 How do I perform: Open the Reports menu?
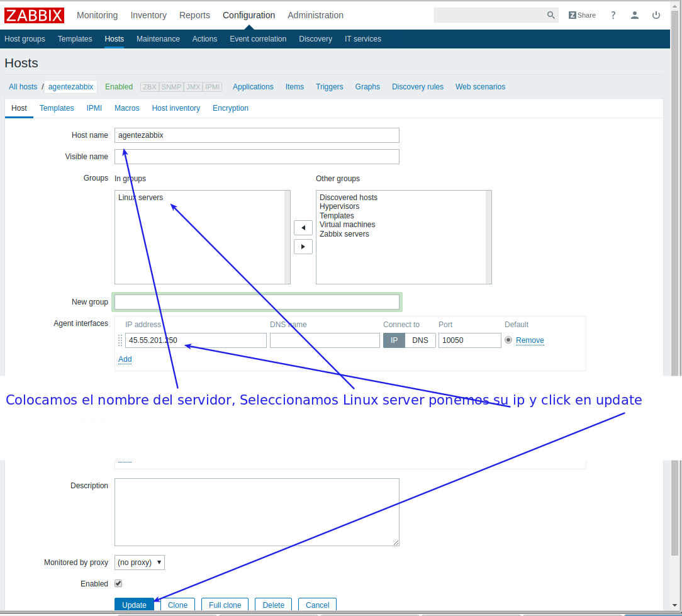point(194,15)
